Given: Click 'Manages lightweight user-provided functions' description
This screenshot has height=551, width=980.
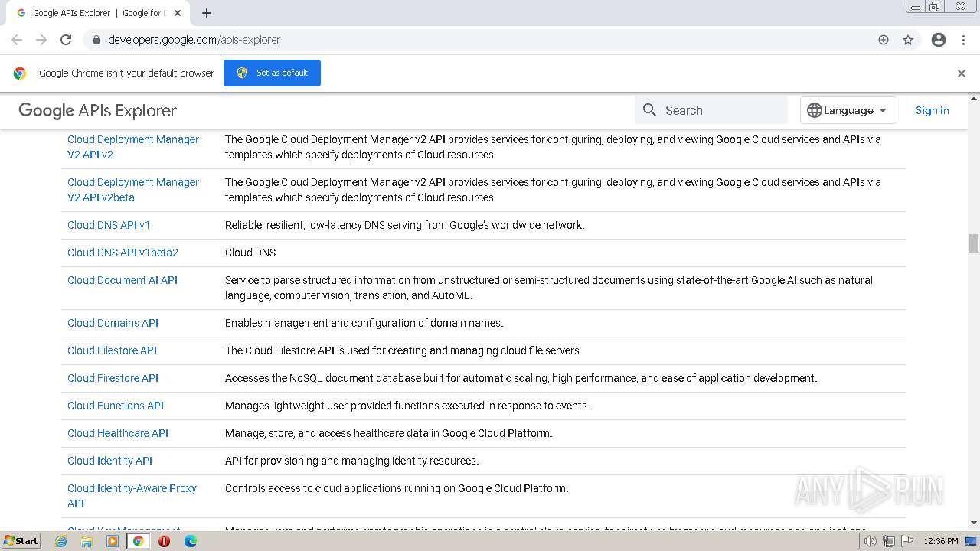Looking at the screenshot, I should click(407, 406).
